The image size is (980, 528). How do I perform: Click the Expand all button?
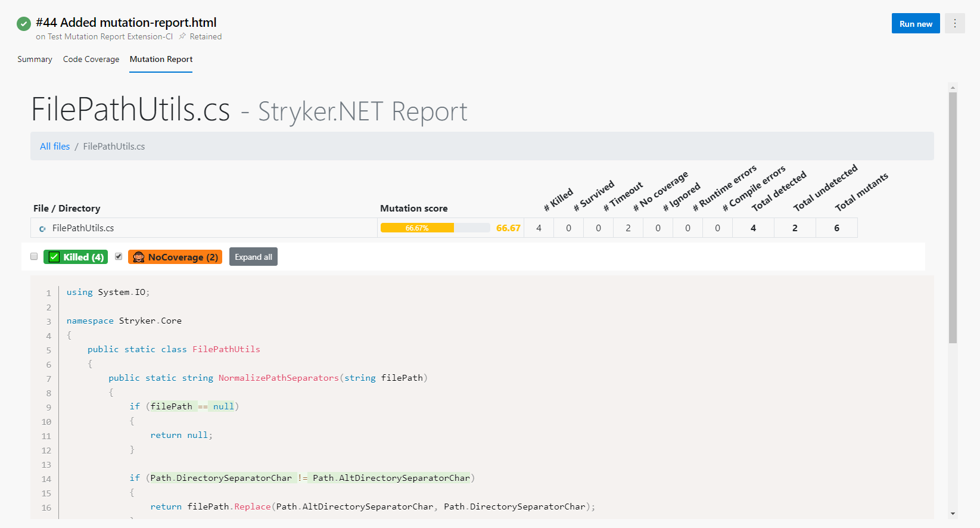click(253, 257)
